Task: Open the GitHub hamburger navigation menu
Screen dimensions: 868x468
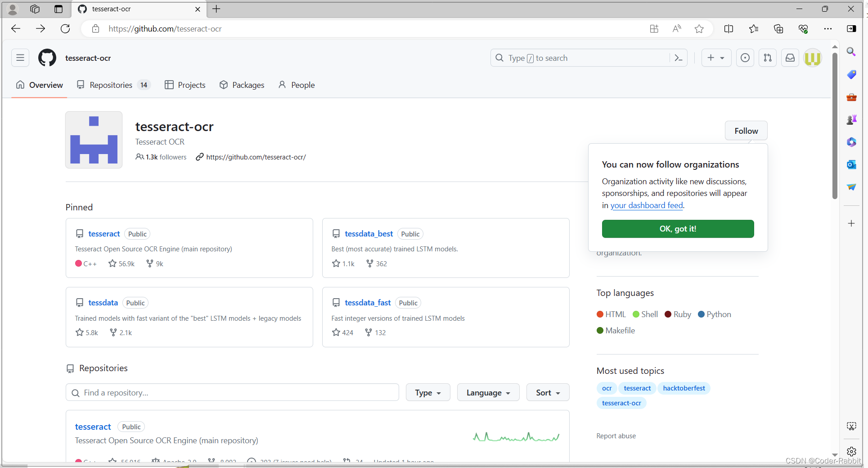Action: pyautogui.click(x=20, y=58)
